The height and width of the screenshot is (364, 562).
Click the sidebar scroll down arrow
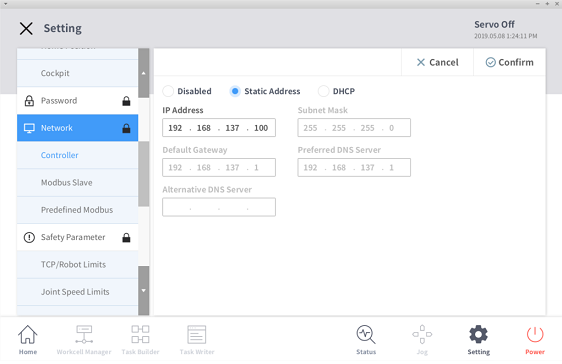[144, 291]
